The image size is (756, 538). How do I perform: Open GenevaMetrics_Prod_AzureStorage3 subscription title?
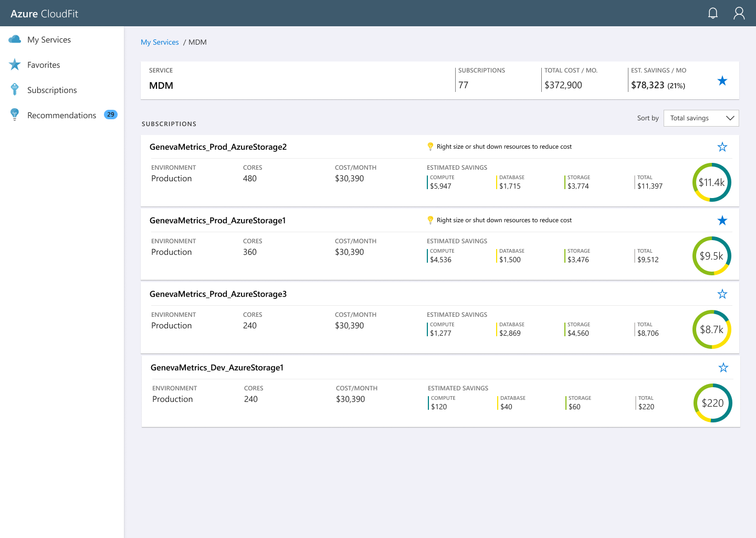(218, 294)
